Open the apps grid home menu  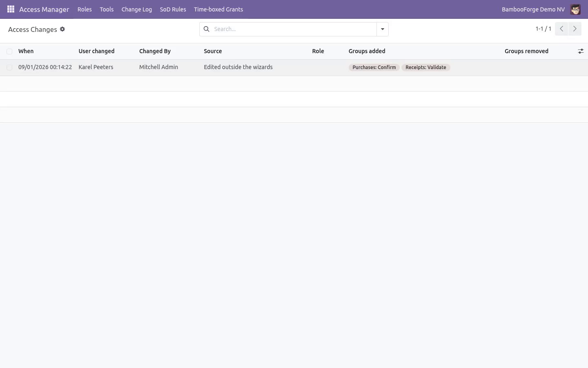coord(11,9)
